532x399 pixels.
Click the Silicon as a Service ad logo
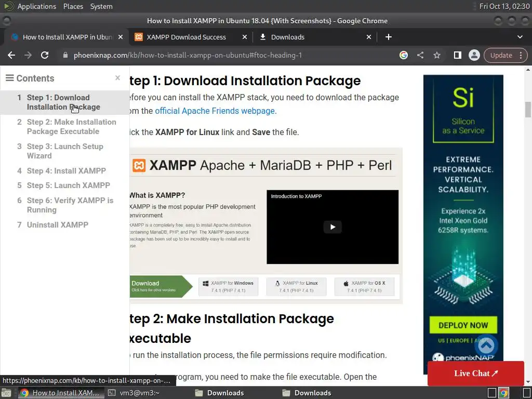(x=463, y=109)
